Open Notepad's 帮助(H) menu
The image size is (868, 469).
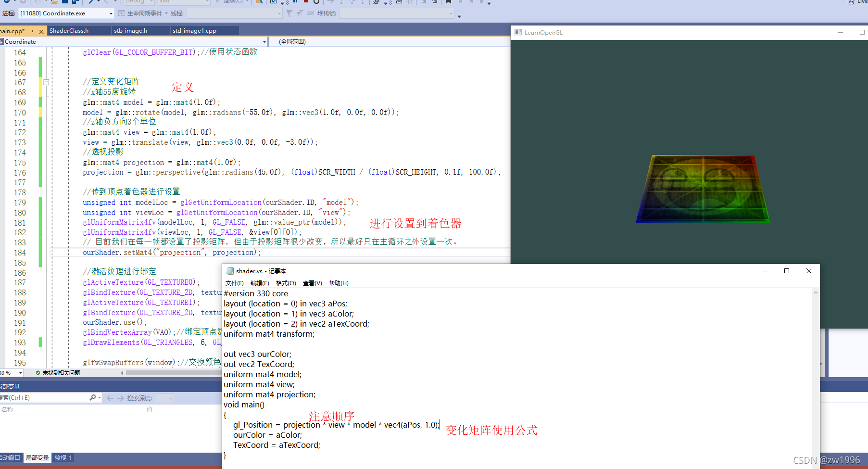click(x=339, y=283)
